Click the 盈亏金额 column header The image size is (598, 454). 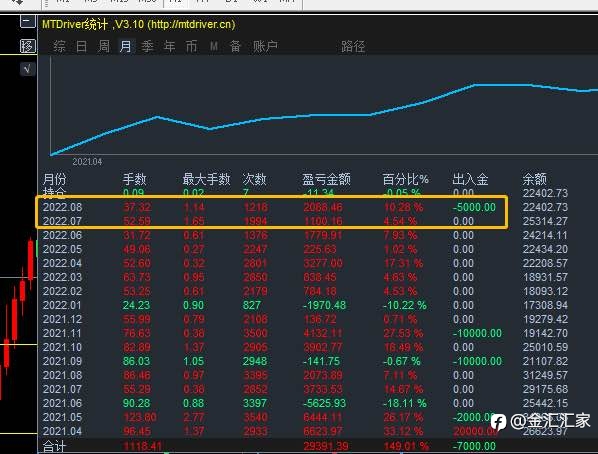click(326, 179)
